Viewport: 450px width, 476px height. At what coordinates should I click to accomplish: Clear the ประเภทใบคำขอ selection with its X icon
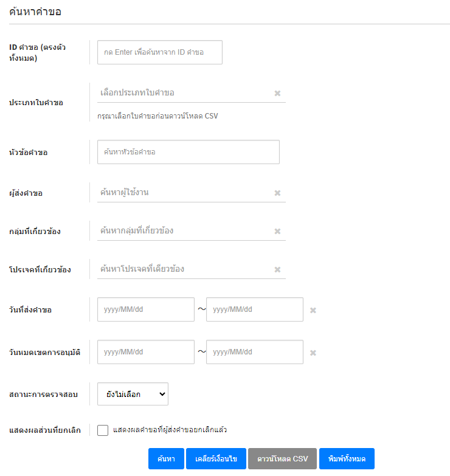click(x=277, y=94)
